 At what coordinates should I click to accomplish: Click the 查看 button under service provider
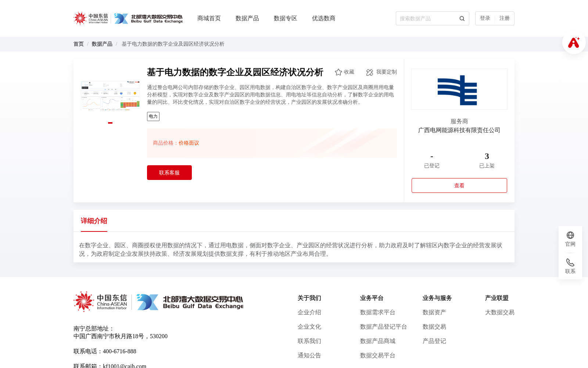(x=459, y=185)
